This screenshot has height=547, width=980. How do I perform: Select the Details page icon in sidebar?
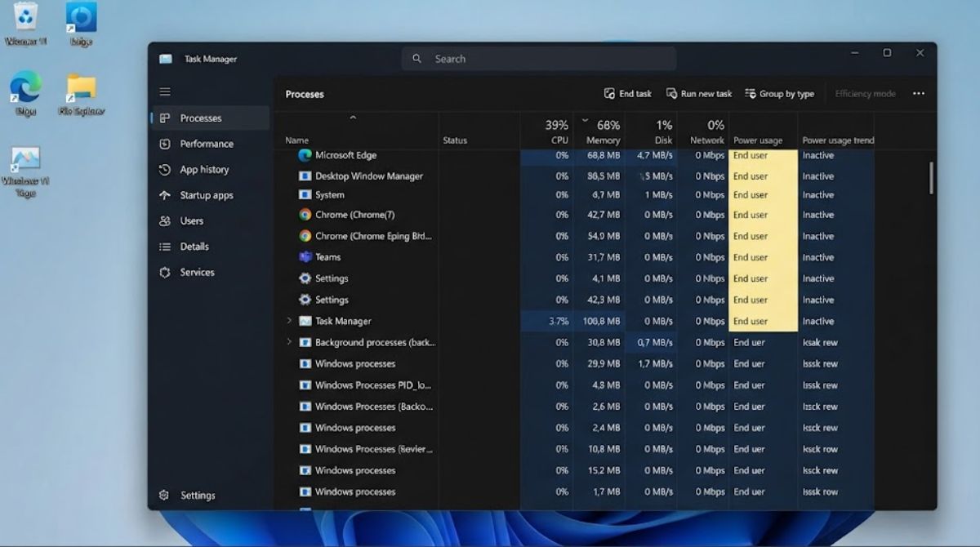pyautogui.click(x=165, y=247)
